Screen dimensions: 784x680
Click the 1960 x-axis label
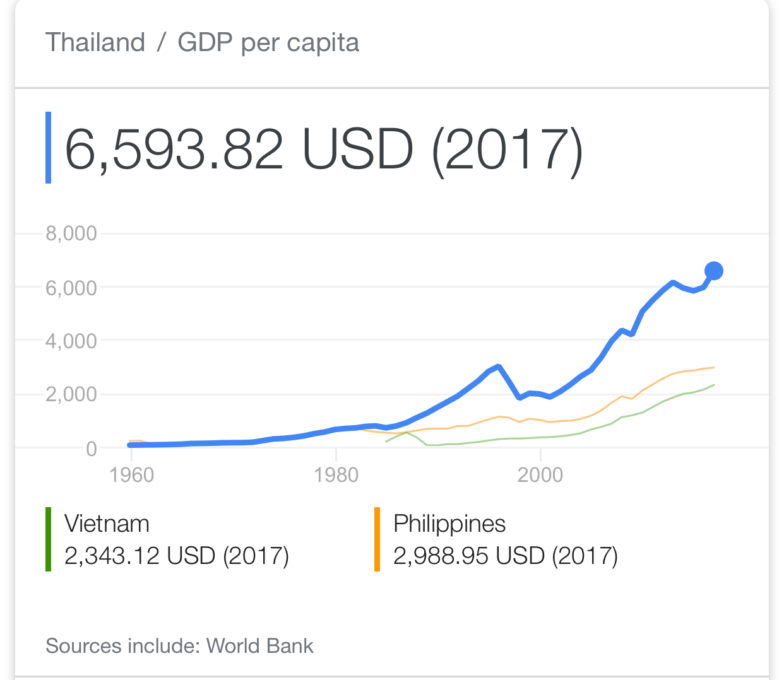point(131,474)
